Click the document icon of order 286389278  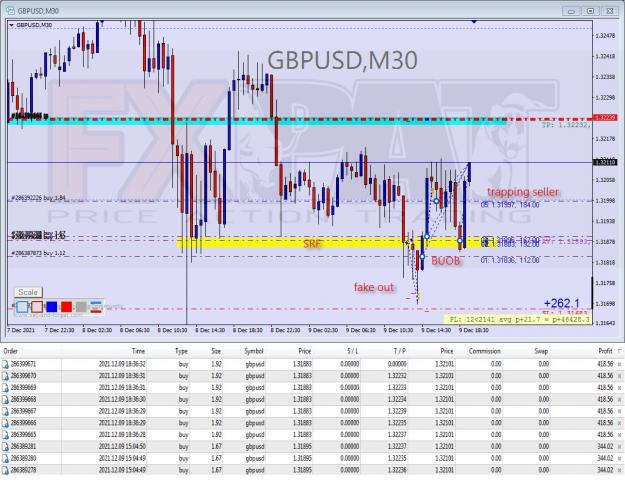coord(5,470)
